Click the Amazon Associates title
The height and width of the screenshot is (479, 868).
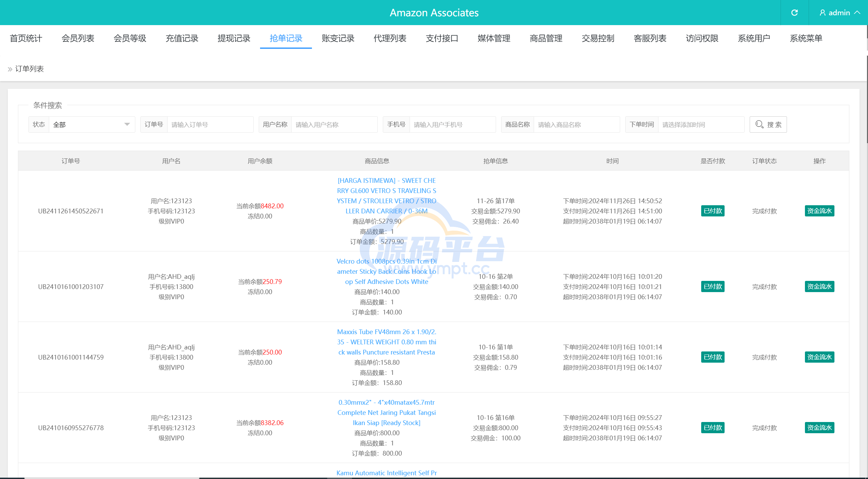[x=434, y=13]
